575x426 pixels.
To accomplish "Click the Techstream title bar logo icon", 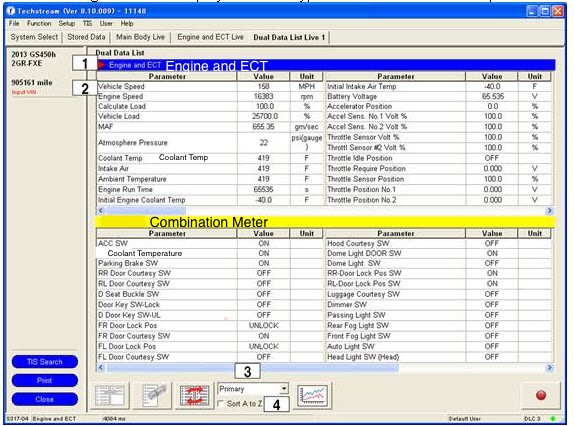I will [x=11, y=11].
